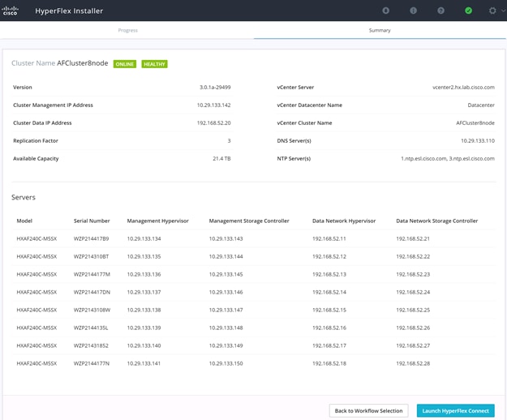Expand the dropdown arrow beside gear

pos(504,11)
